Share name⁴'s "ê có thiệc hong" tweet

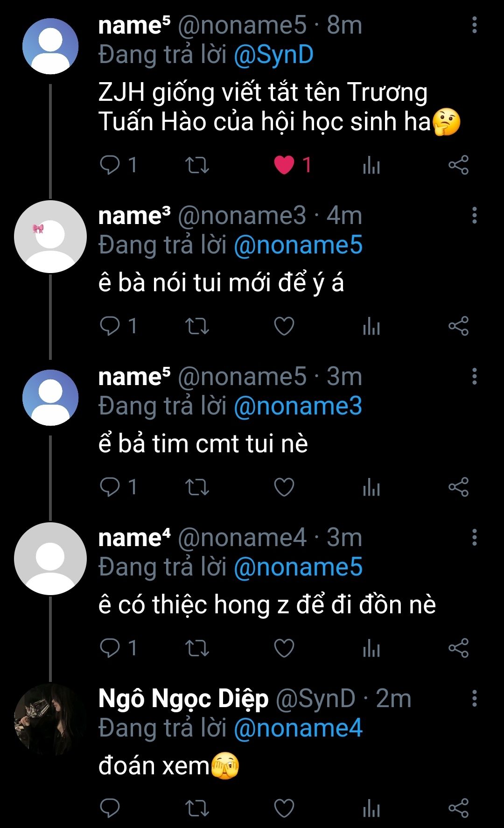coord(458,648)
